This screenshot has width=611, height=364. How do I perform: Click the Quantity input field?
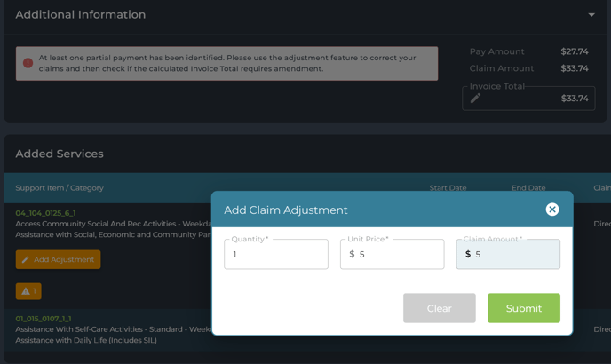[x=276, y=255]
